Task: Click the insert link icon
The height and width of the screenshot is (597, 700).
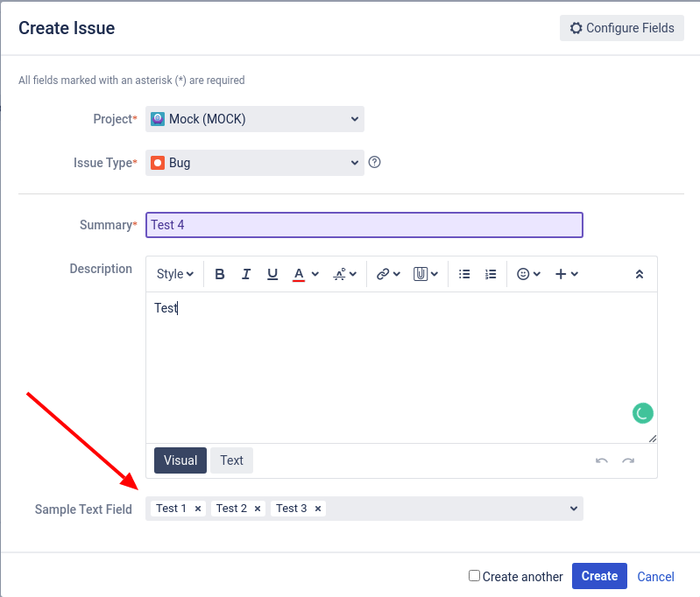Action: coord(383,274)
